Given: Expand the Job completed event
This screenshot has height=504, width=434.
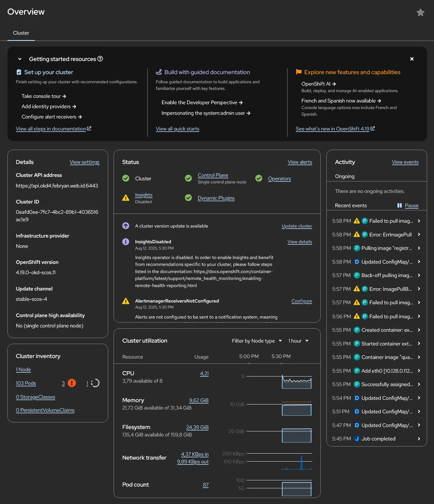Looking at the screenshot, I should (419, 439).
